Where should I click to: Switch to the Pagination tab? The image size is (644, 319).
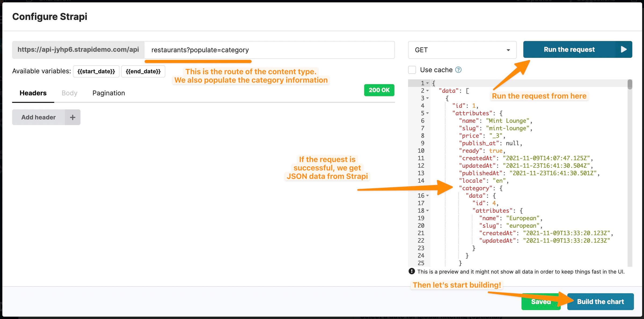pyautogui.click(x=108, y=93)
